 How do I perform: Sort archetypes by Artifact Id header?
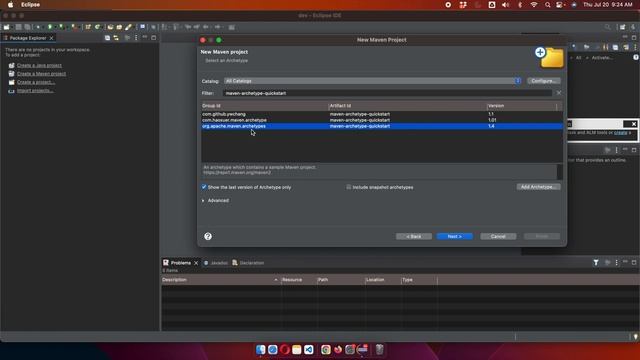(408, 106)
